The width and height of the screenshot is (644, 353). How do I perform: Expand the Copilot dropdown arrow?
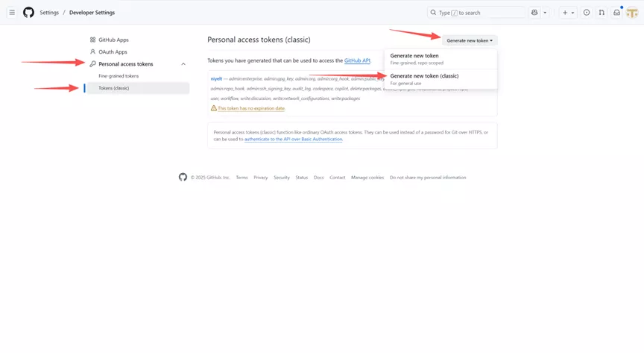(545, 13)
